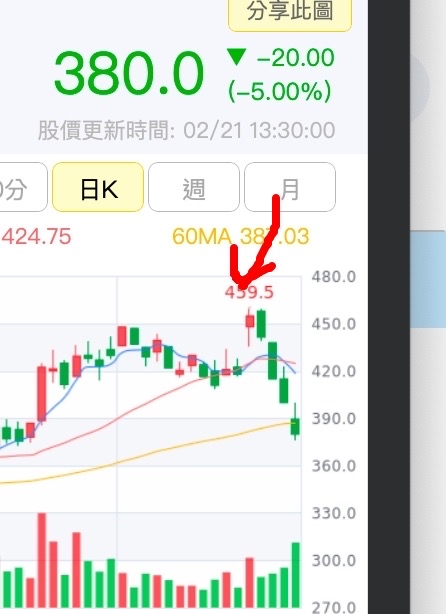Click the (-5.00%) percentage change

pos(280,92)
